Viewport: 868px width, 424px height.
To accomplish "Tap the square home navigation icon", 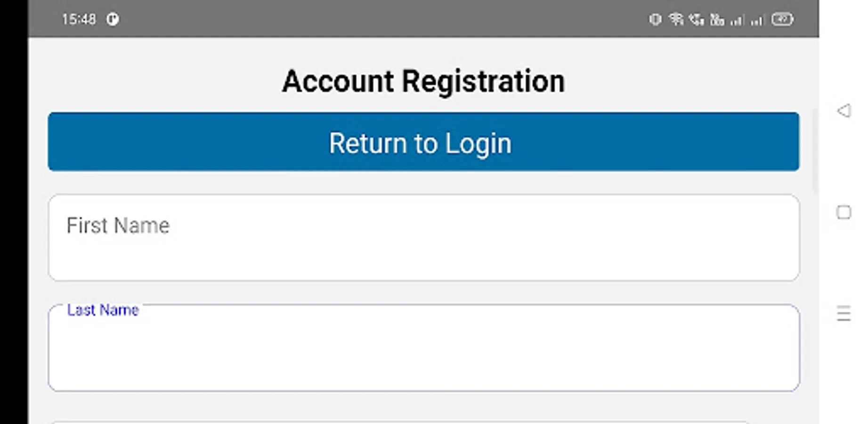I will [x=844, y=212].
